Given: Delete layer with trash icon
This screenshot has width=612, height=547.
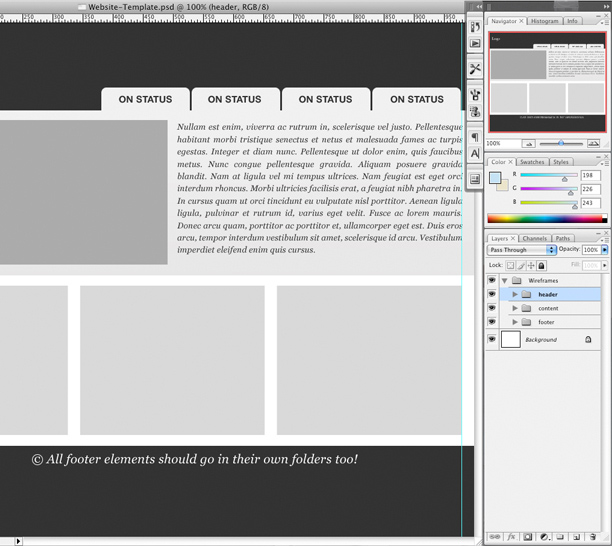Looking at the screenshot, I should [593, 537].
